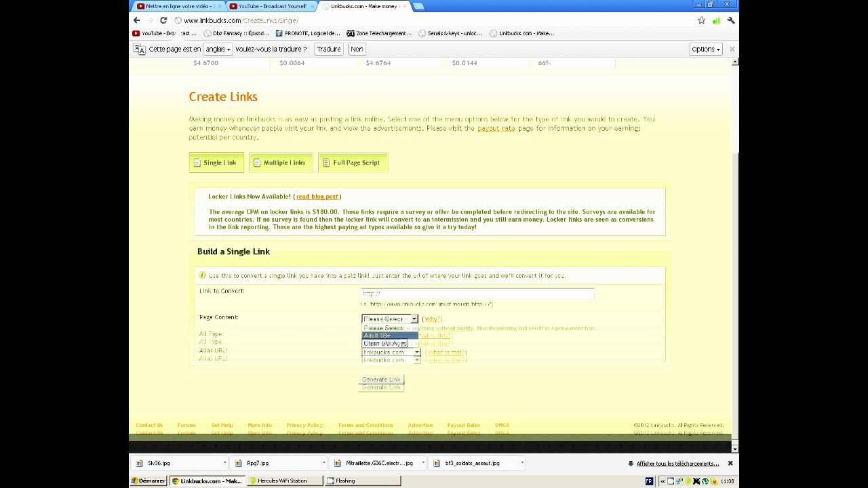868x488 pixels.
Task: Click the green info icon in Build a Single Link
Action: pos(202,275)
